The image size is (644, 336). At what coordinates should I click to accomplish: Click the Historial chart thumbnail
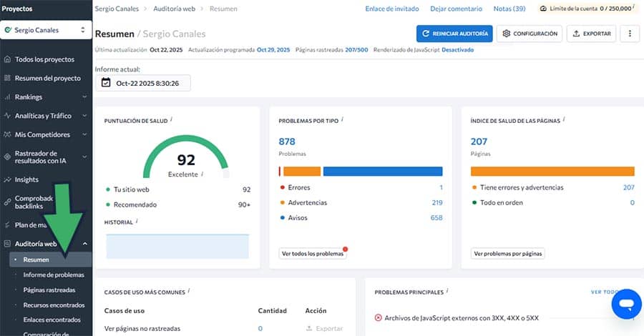click(177, 246)
